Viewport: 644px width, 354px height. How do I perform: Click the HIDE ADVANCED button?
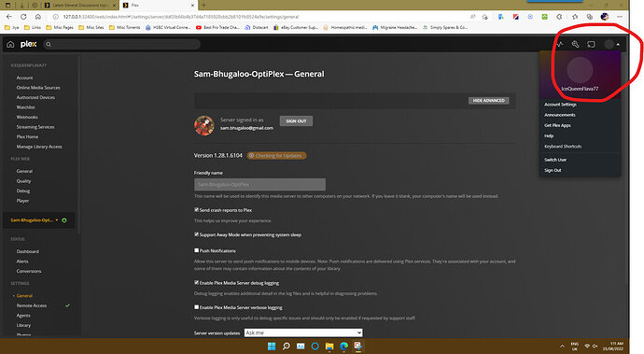click(489, 100)
